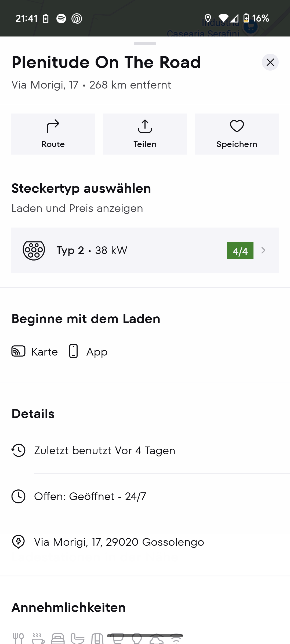Screen dimensions: 290x644
Task: Close the Plenitude On The Road panel
Action: click(x=270, y=62)
